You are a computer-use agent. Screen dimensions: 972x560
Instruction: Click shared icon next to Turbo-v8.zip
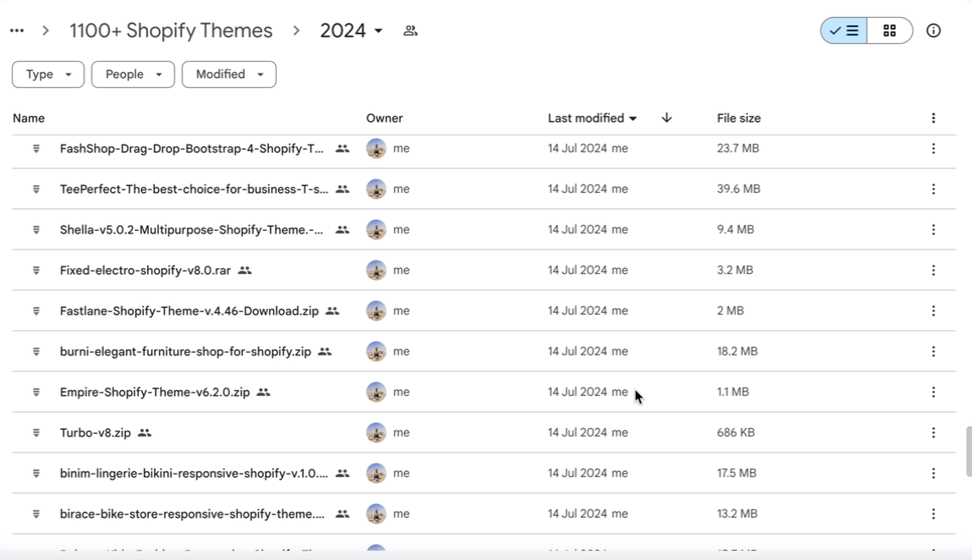(145, 433)
